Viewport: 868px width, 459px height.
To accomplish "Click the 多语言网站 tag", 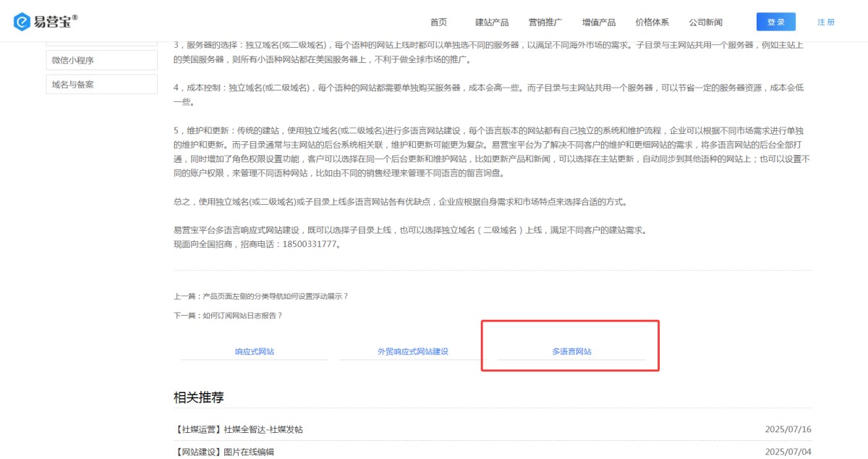I will 571,352.
